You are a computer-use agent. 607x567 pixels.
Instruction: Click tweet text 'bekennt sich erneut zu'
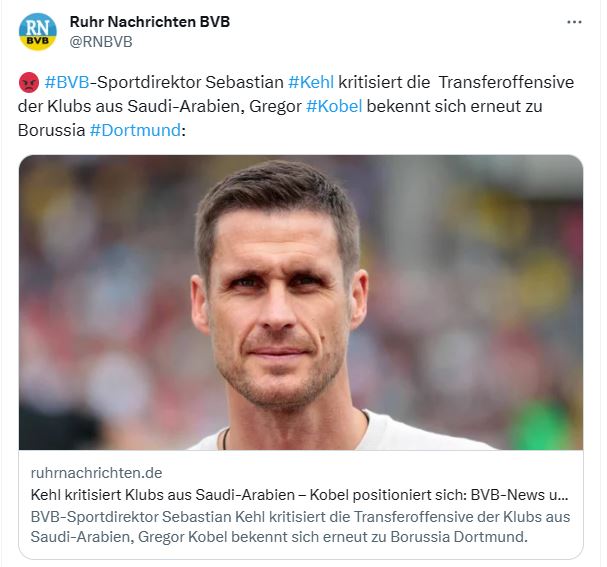tap(454, 106)
